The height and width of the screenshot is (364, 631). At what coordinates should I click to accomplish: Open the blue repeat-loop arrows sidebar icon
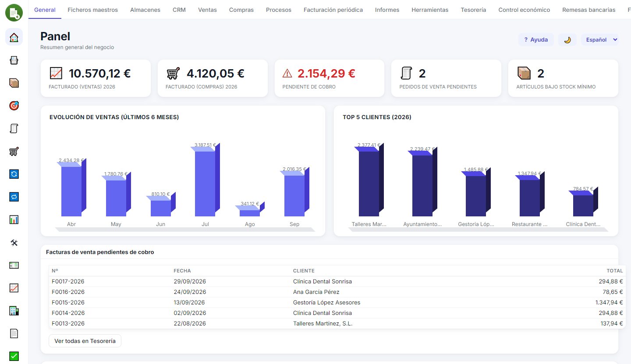[14, 197]
